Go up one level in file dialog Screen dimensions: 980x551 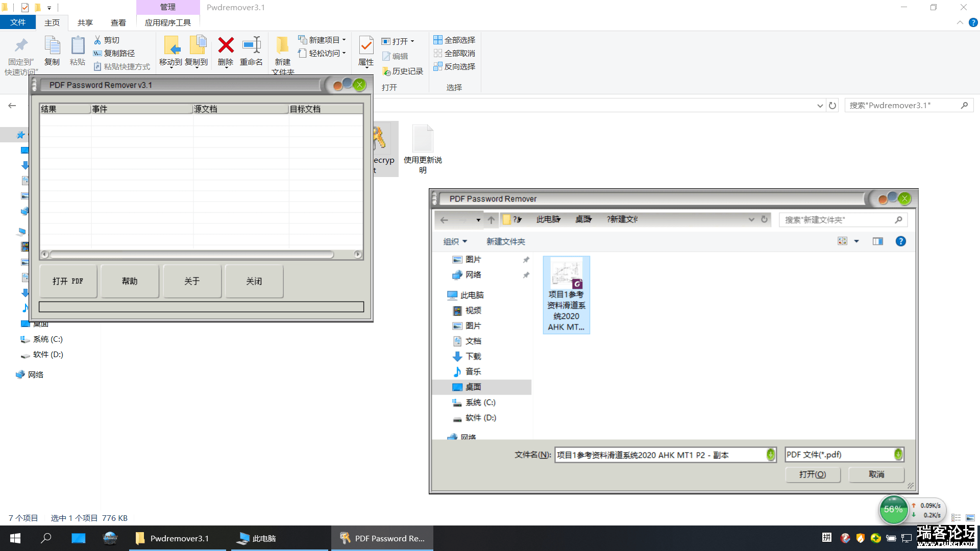[x=491, y=220]
